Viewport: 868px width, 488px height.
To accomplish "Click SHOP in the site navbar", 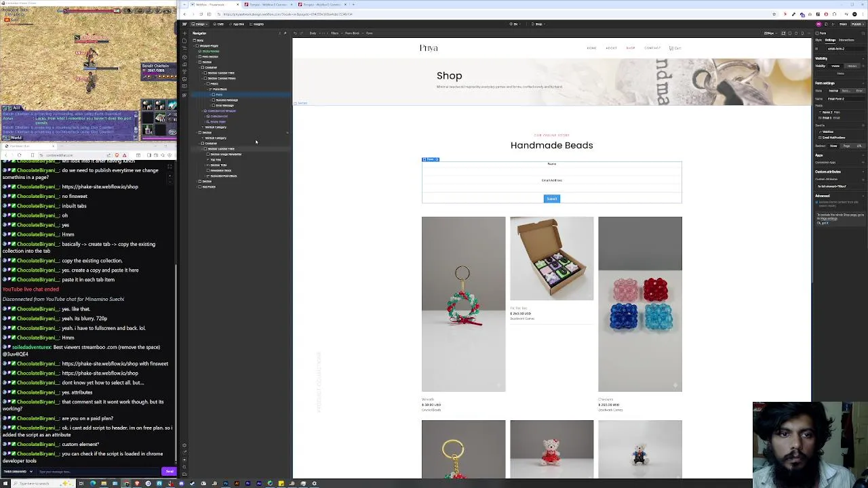I will click(631, 48).
